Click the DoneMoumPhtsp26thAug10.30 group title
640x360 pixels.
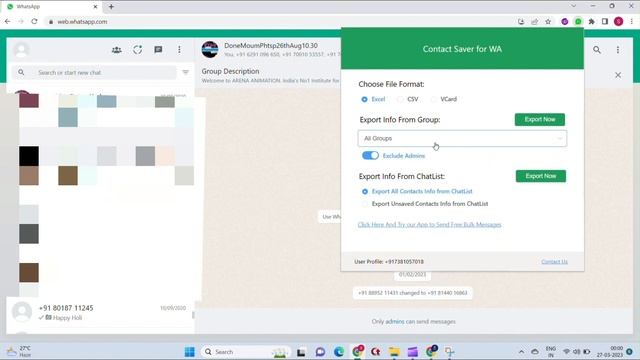click(x=271, y=45)
